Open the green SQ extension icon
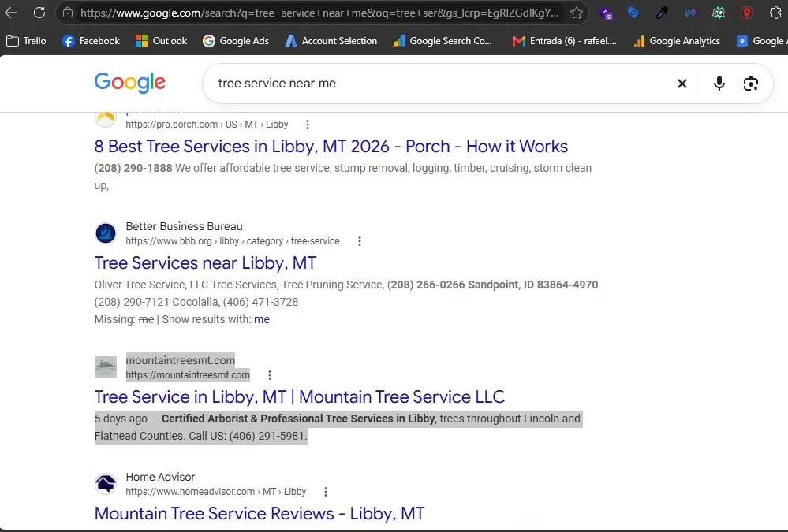 coord(719,13)
